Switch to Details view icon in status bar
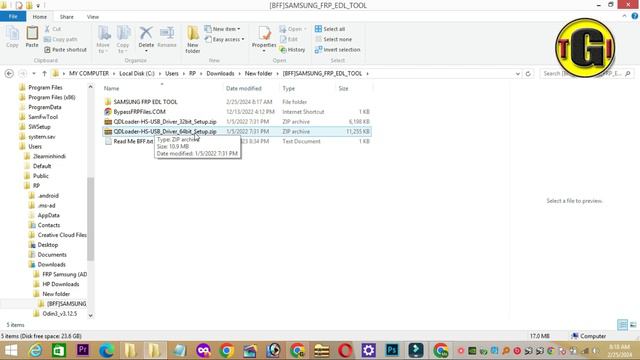This screenshot has width=640, height=360. (x=622, y=325)
